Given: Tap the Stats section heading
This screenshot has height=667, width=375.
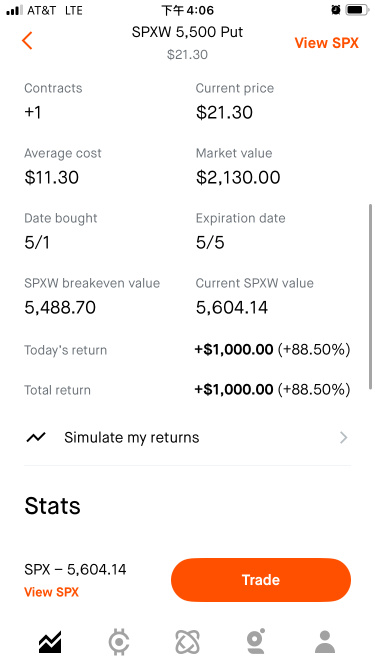Looking at the screenshot, I should (x=52, y=506).
